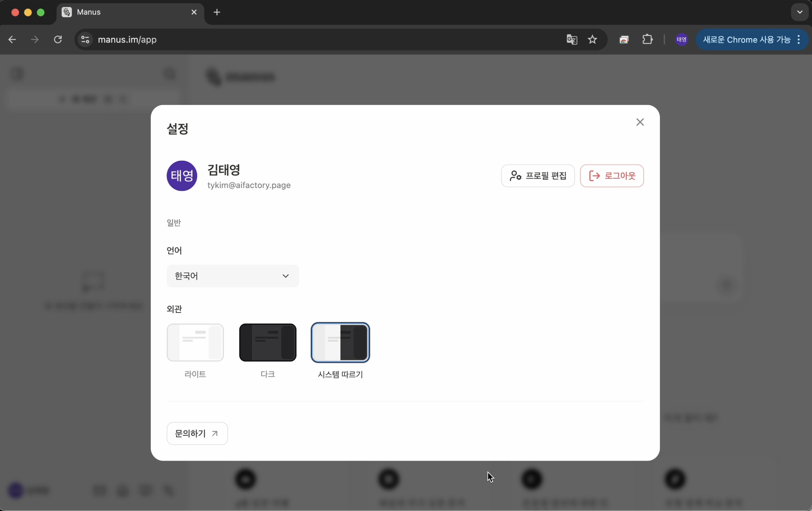Image resolution: width=812 pixels, height=511 pixels.
Task: Go back with browser back arrow
Action: [x=12, y=40]
